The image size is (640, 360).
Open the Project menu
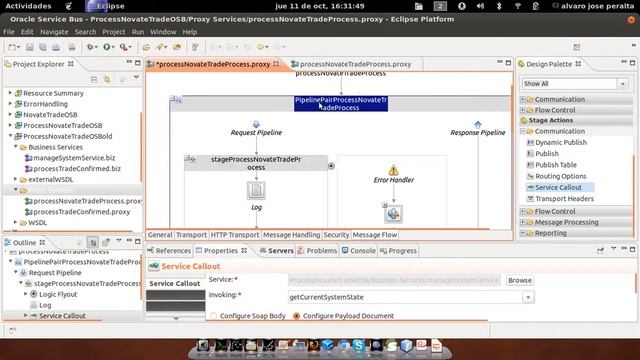coord(113,32)
